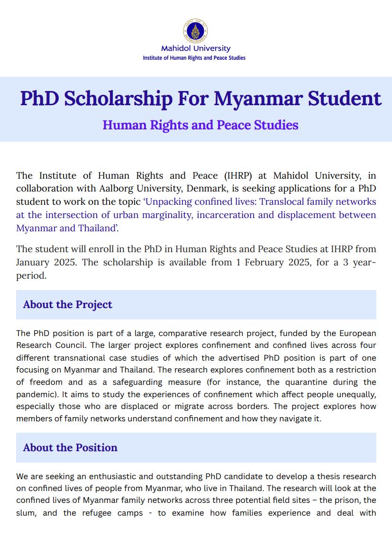Screen dimensions: 392x555
Task: Click the word 'pandemic' in the project description
Action: tap(33, 394)
